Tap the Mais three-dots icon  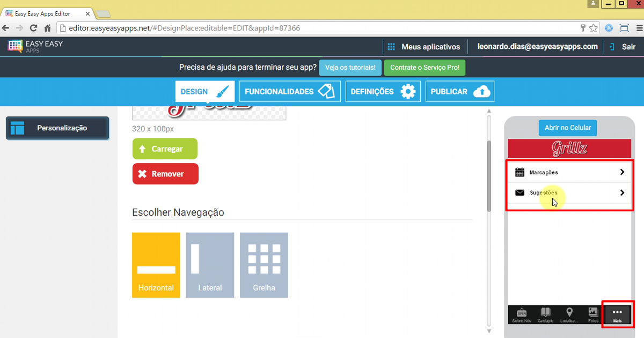(617, 313)
